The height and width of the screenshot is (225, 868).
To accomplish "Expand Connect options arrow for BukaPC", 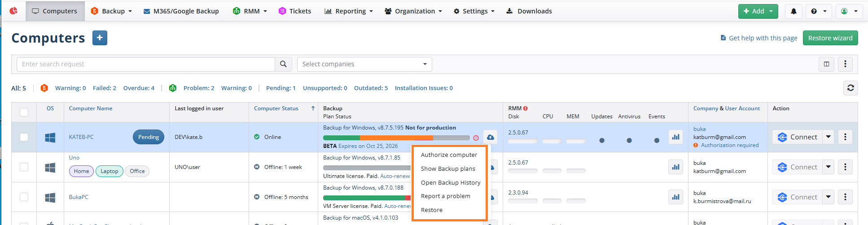I will coord(829,197).
